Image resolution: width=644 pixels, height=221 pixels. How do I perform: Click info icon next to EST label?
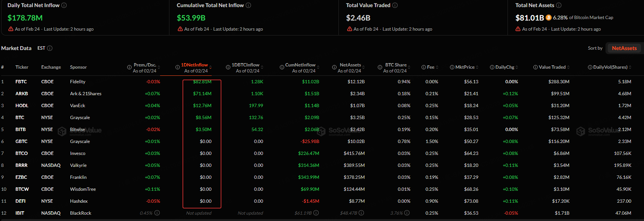(x=50, y=48)
